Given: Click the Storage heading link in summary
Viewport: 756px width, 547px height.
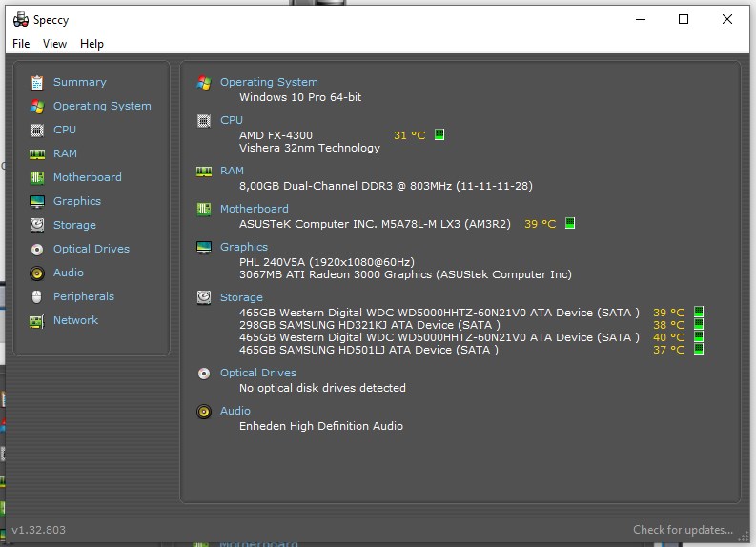Looking at the screenshot, I should 241,297.
